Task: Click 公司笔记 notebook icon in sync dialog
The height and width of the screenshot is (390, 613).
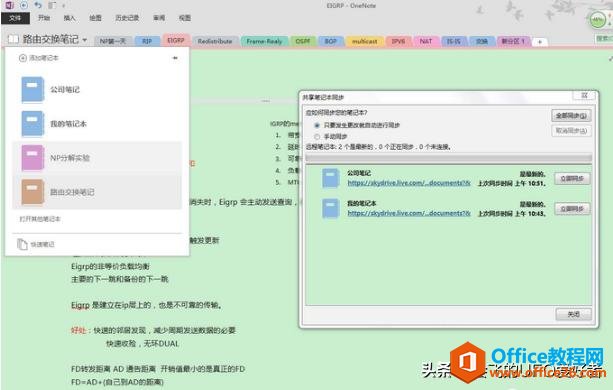Action: (x=331, y=178)
